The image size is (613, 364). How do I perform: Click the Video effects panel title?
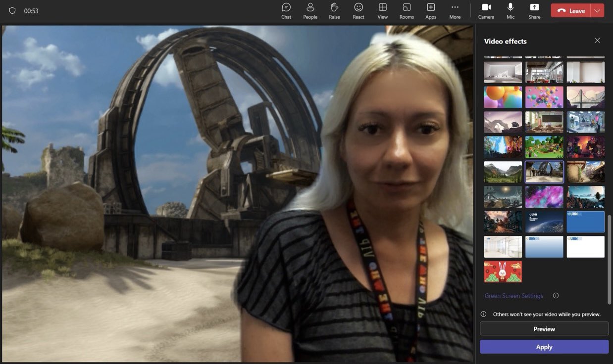(x=505, y=41)
